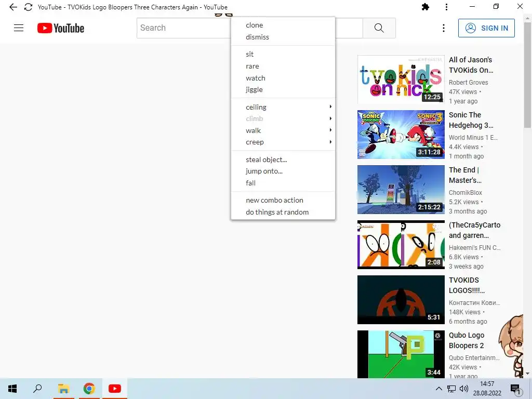
Task: Visit Hakeemi's FUN C... channel
Action: click(474, 248)
